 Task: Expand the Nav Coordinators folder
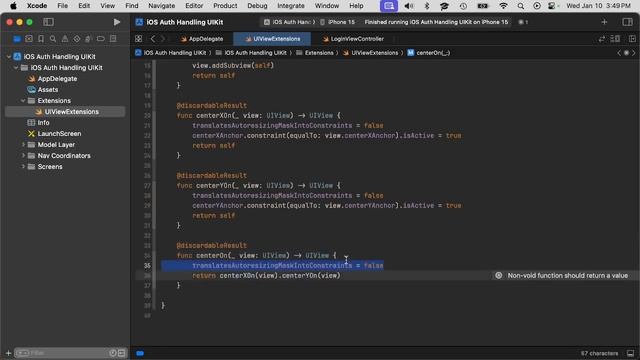[x=23, y=156]
